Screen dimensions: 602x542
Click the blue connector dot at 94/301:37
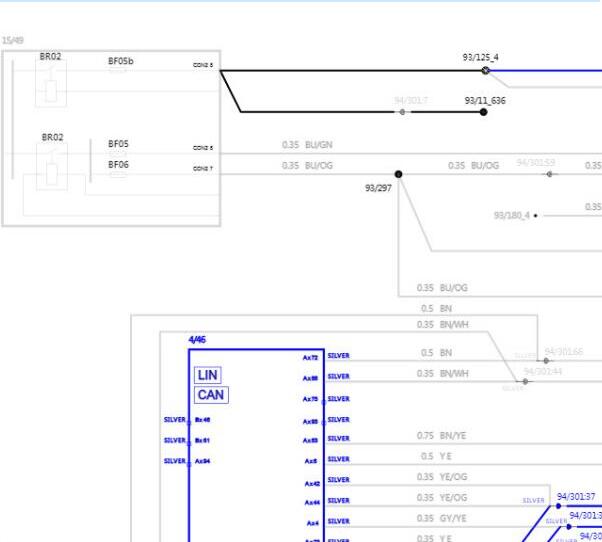coord(558,506)
